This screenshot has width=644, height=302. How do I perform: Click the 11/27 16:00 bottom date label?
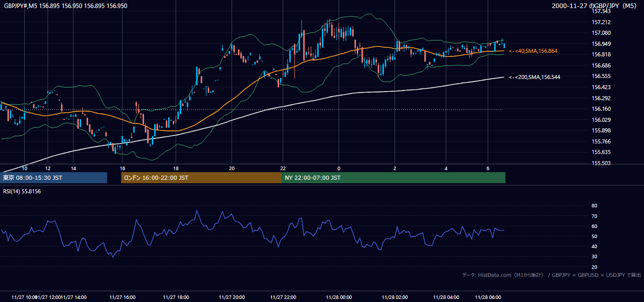click(122, 297)
